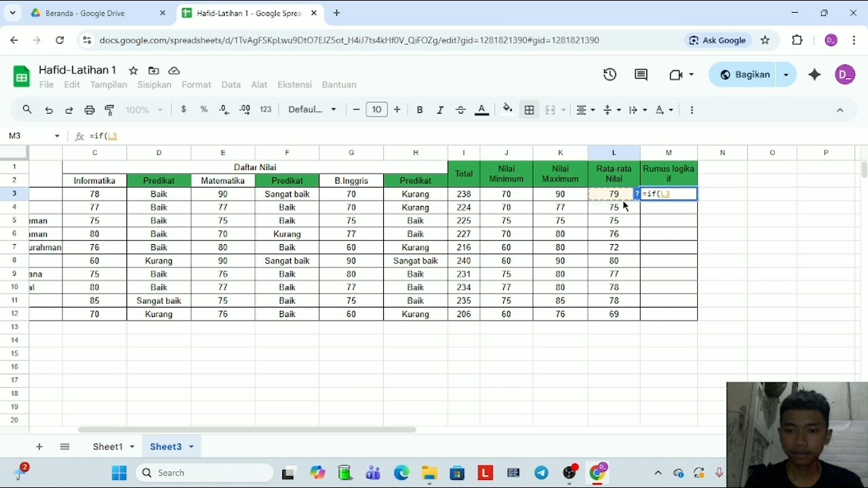Star the Hafid-Latihan 1 document
This screenshot has width=868, height=488.
click(134, 70)
